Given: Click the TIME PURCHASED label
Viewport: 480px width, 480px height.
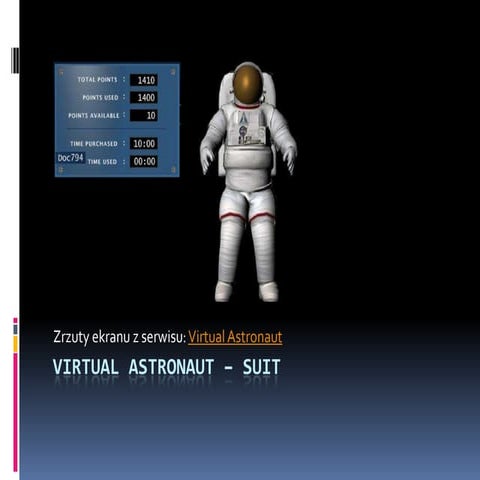Looking at the screenshot, I should [94, 144].
